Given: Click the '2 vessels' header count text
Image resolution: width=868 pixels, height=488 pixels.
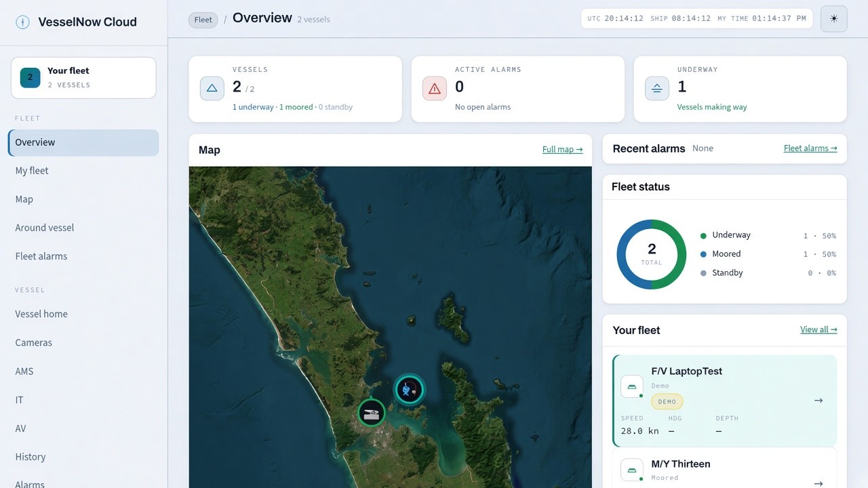Looking at the screenshot, I should point(313,20).
